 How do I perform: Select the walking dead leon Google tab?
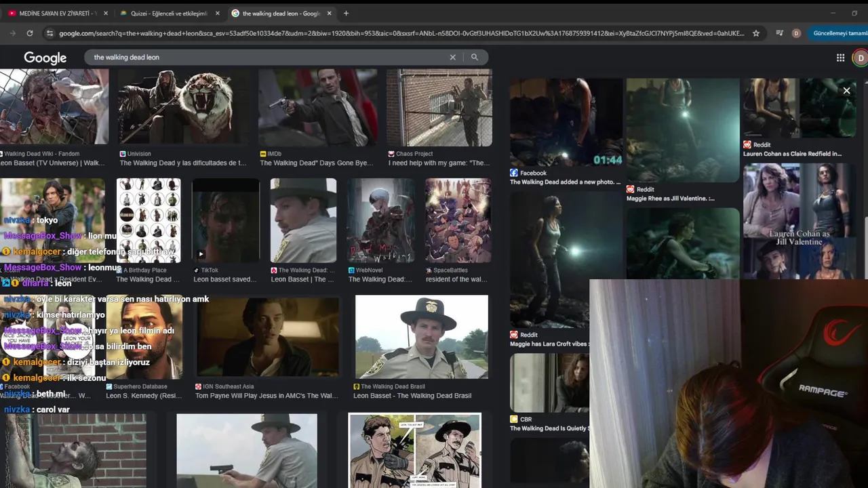(281, 13)
